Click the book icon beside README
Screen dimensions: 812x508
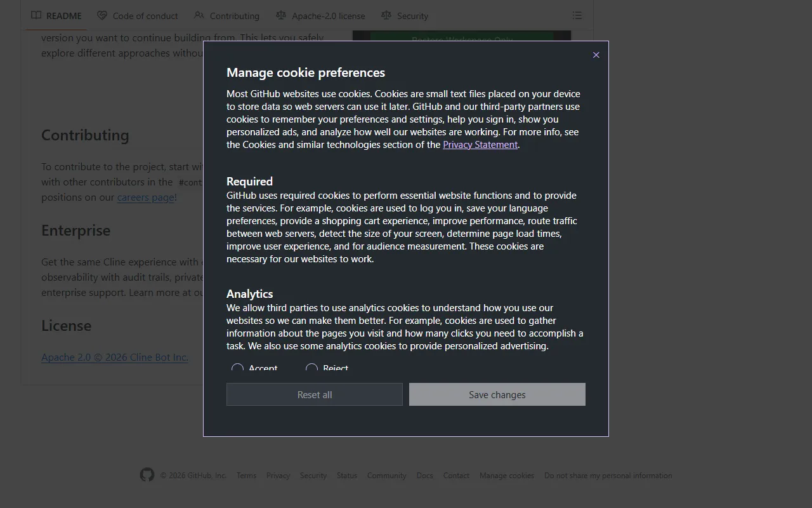coord(36,15)
